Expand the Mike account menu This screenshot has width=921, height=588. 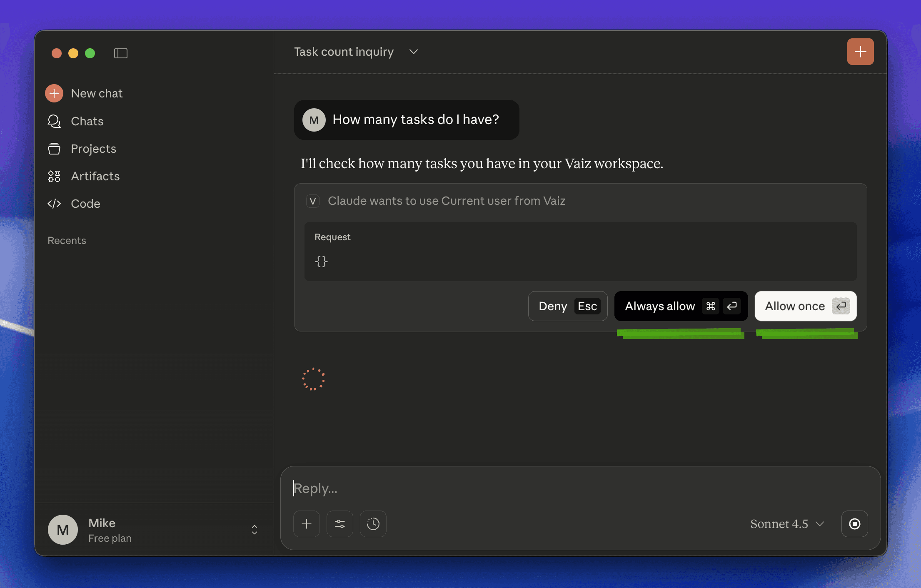pos(254,530)
